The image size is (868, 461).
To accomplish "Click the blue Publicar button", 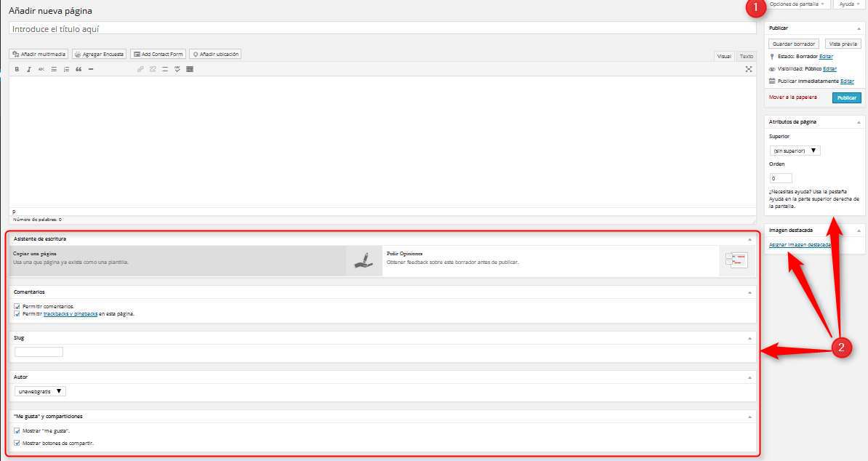I will pyautogui.click(x=846, y=97).
